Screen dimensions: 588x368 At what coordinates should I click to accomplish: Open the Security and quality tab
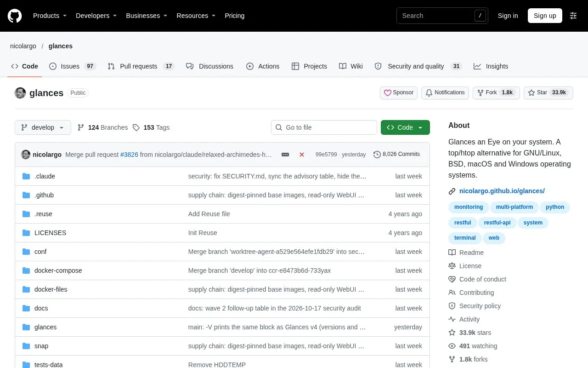point(418,66)
